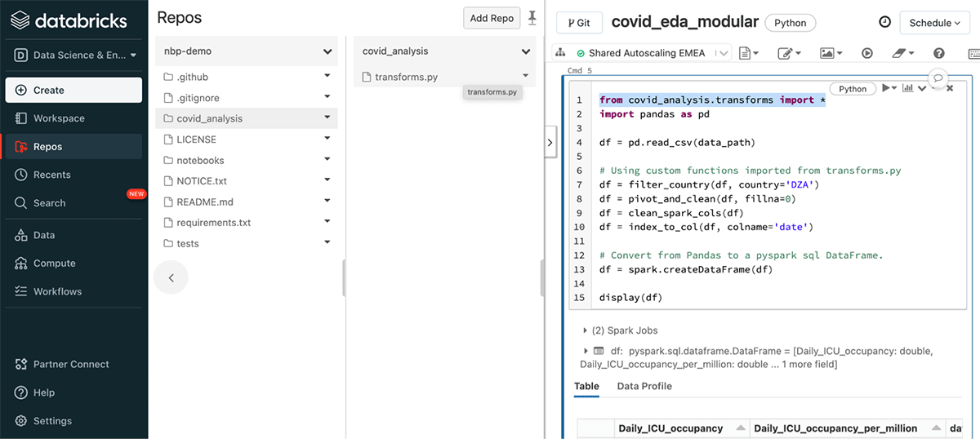Viewport: 980px width, 439px height.
Task: Collapse the side panel with arrow handle
Action: coord(549,142)
